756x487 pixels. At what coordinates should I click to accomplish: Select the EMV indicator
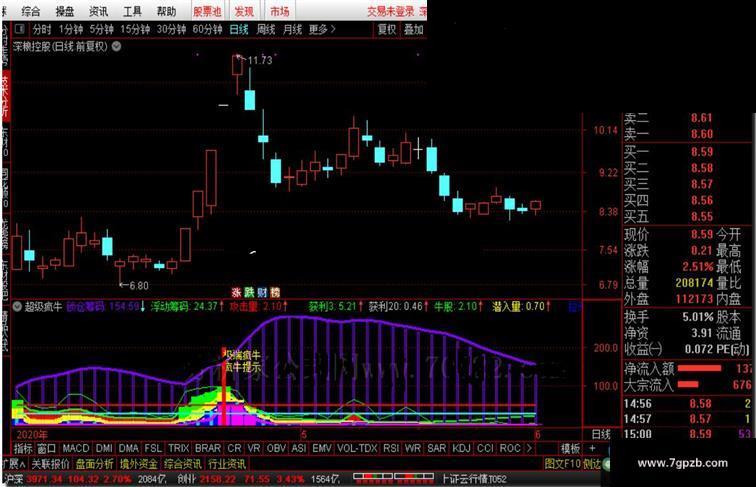322,448
